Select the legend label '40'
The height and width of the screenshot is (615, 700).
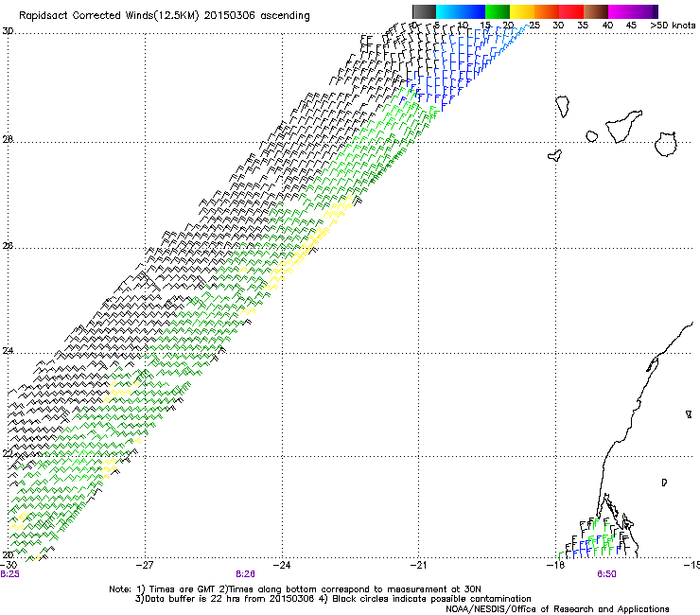[607, 26]
